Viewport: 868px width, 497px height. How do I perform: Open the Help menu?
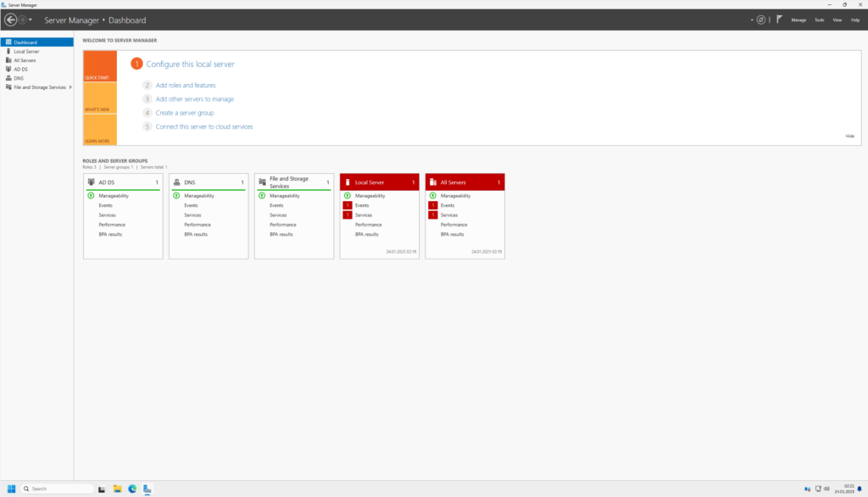point(854,20)
